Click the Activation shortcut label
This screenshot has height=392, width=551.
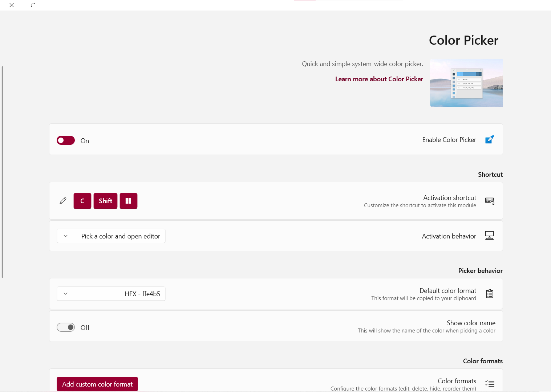(x=450, y=198)
